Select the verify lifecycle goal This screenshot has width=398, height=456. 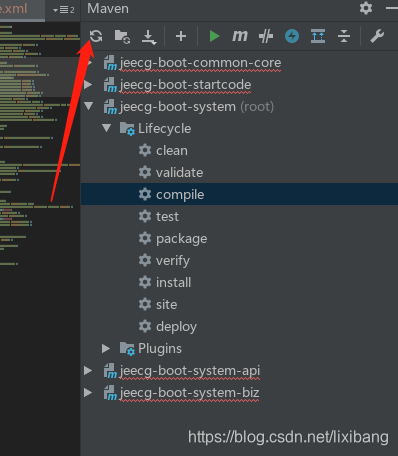click(173, 261)
